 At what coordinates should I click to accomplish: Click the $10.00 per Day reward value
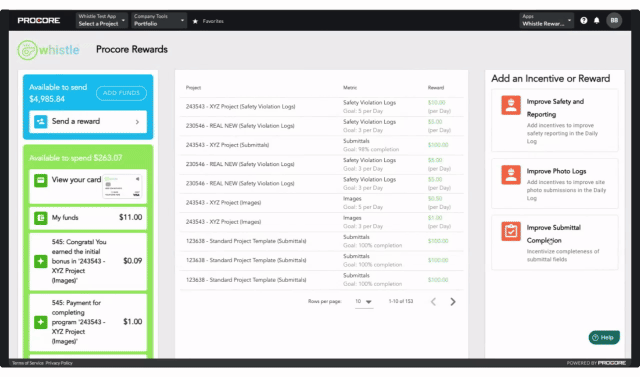(439, 107)
